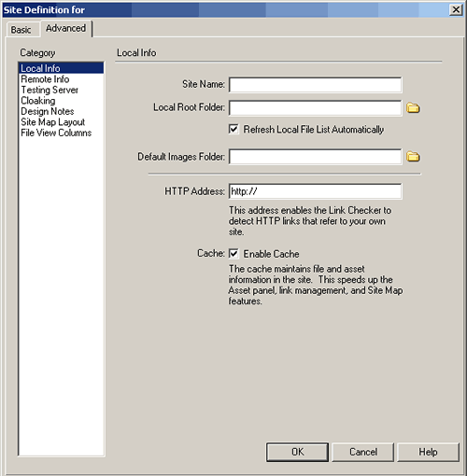Click the HTTP Address field

click(x=315, y=191)
